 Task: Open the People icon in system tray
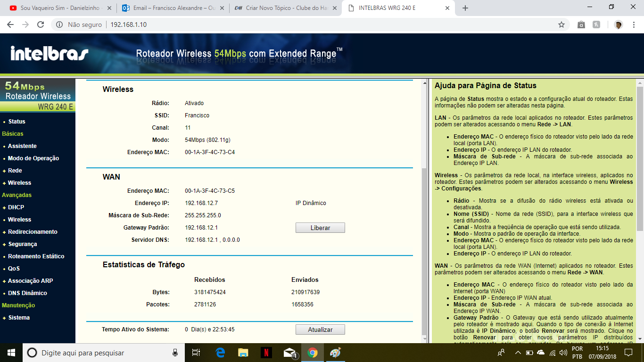point(501,353)
